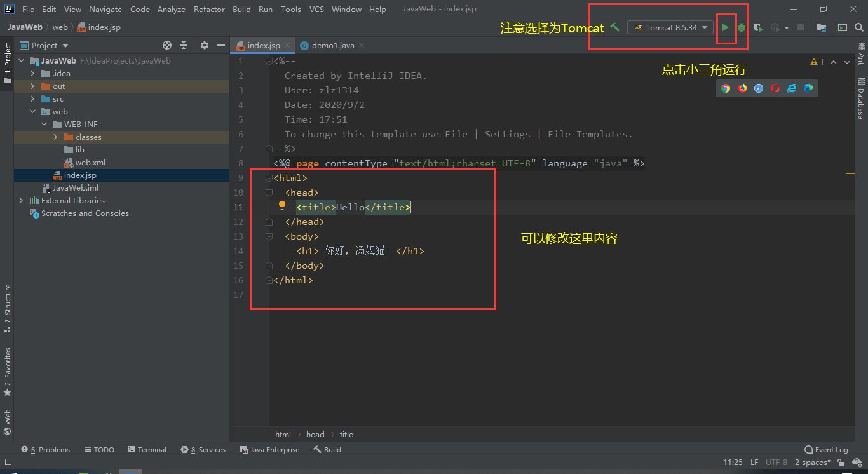
Task: Open the Tomcat 8.5.34 run configuration dropdown
Action: (670, 27)
